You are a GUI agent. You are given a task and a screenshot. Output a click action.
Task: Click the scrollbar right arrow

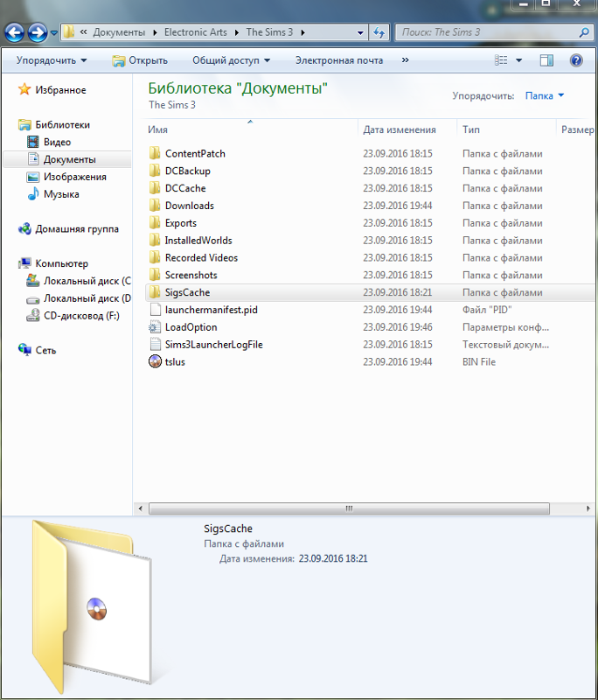(588, 508)
